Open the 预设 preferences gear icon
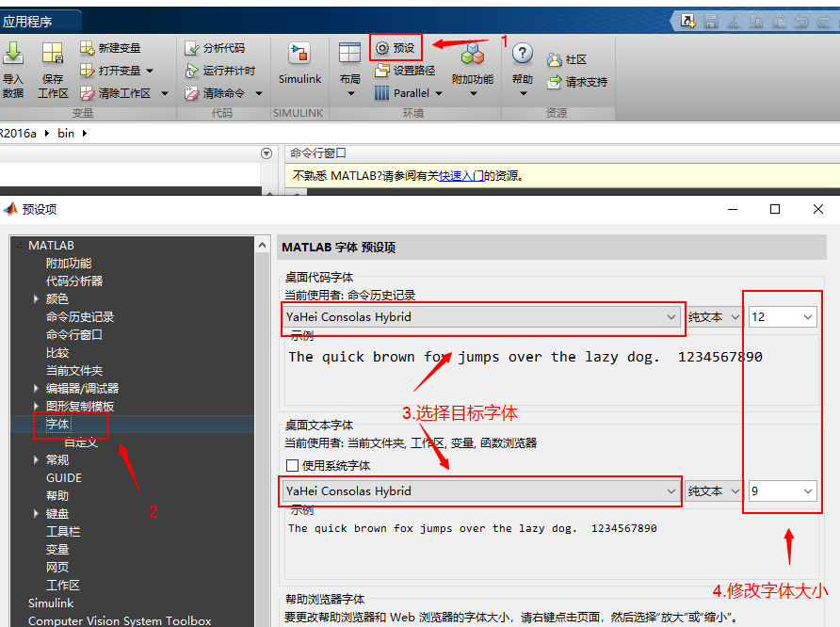Screen dimensions: 840x627 (x=396, y=46)
